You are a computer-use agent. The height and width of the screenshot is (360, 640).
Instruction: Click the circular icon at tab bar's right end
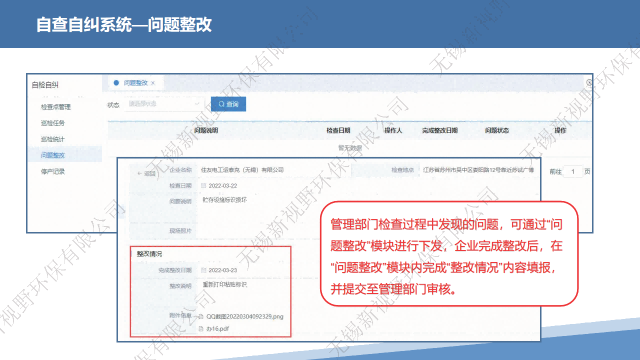point(589,82)
